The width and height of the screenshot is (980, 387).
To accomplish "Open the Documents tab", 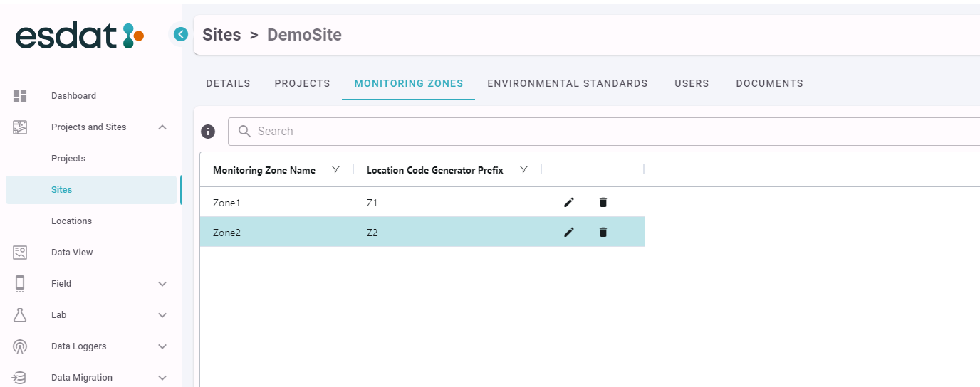I will point(769,83).
